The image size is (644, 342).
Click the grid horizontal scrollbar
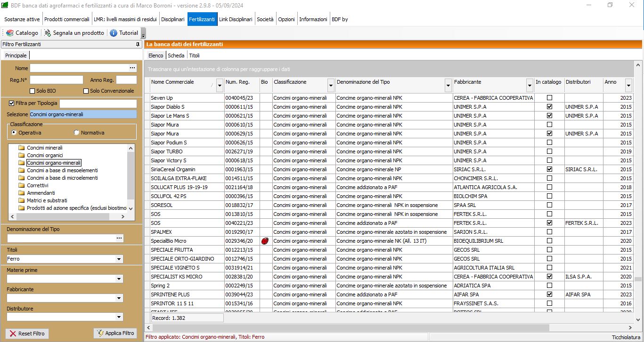point(350,327)
